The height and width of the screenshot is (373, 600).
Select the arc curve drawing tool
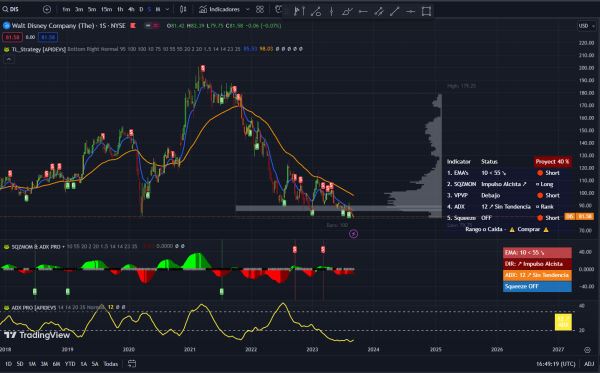tap(316, 11)
